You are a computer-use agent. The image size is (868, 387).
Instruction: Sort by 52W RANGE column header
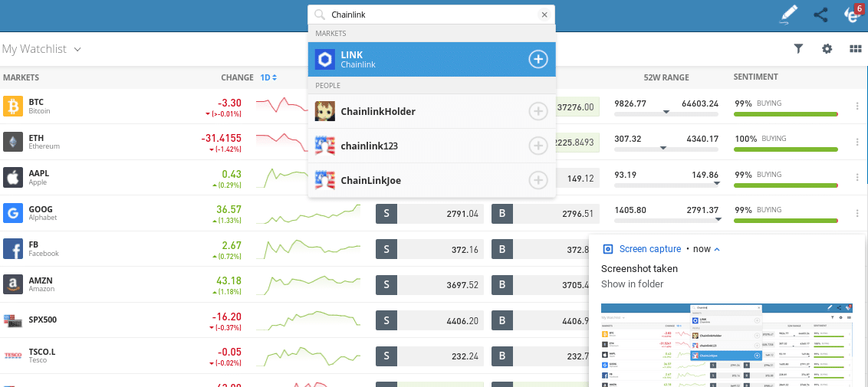point(666,77)
